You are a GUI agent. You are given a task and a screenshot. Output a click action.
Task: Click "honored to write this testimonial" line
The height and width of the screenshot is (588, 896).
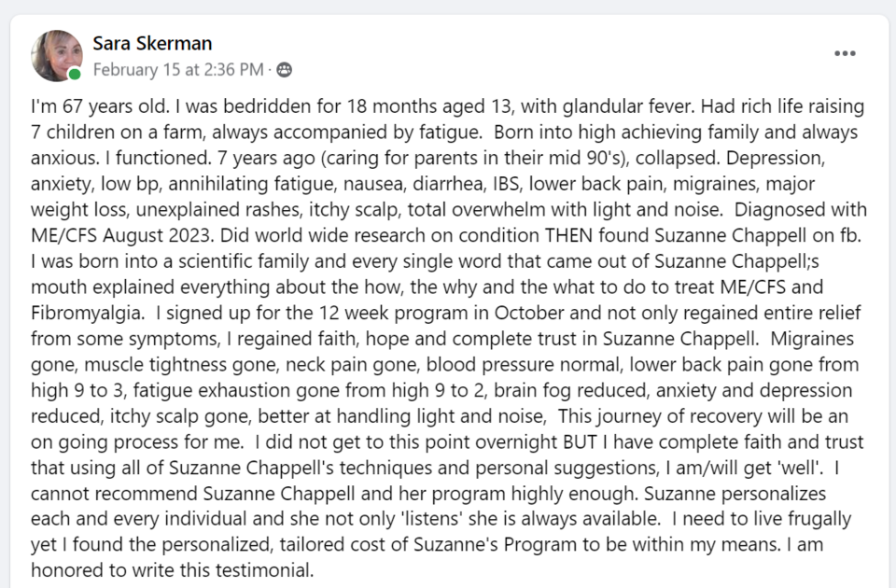173,570
